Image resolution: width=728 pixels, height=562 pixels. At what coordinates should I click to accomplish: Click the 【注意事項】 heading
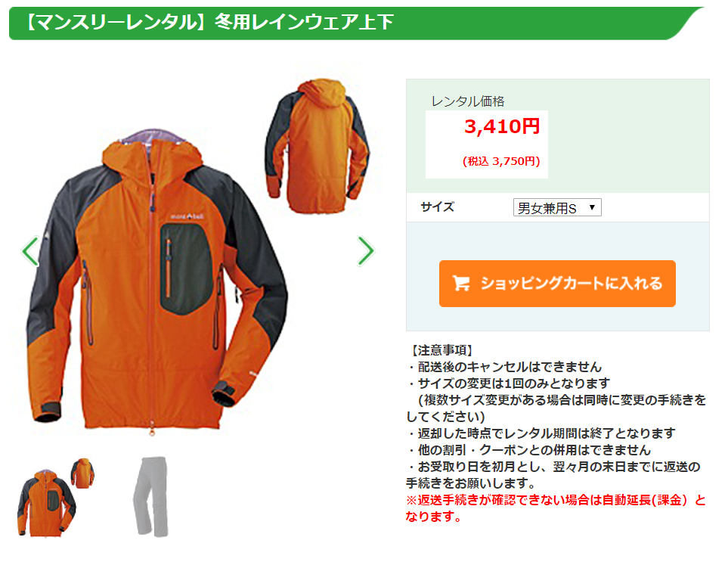[441, 350]
